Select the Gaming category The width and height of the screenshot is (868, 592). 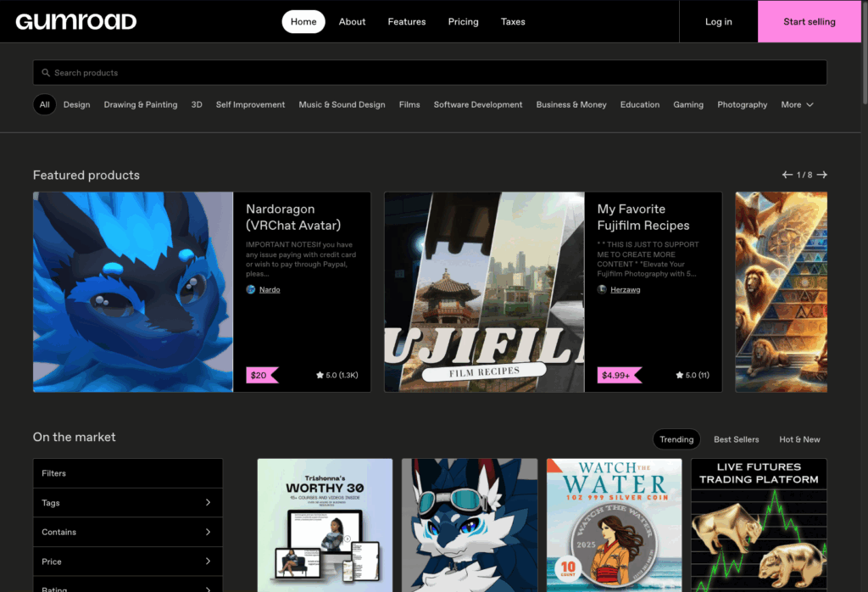click(688, 104)
